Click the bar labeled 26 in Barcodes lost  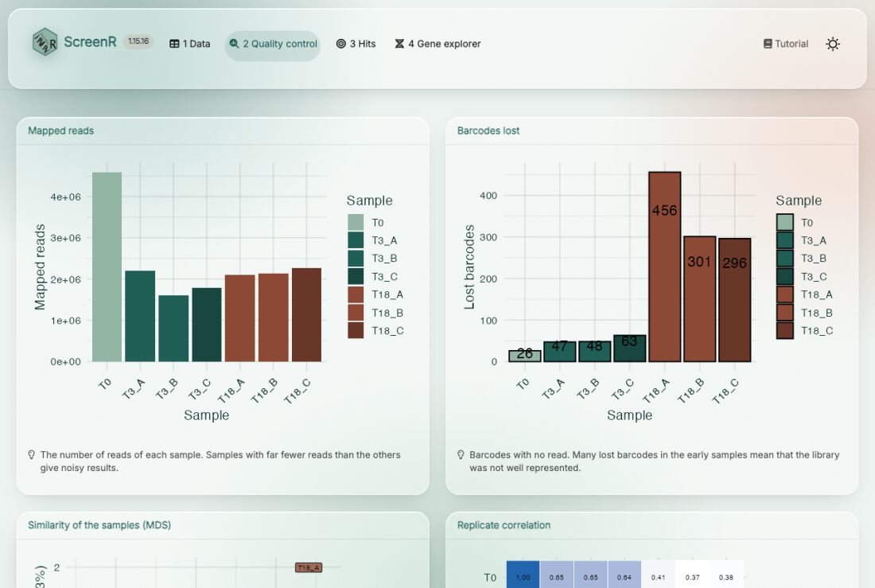(524, 356)
